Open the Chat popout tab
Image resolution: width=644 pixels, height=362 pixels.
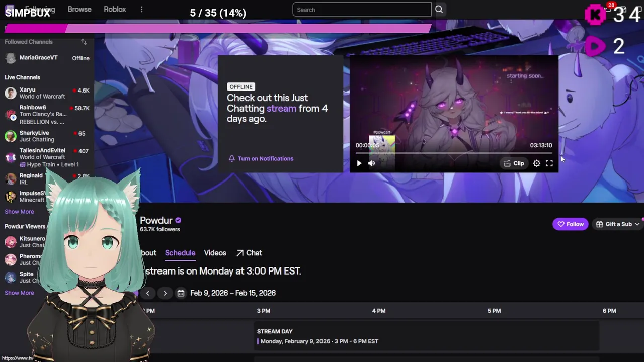tap(249, 253)
